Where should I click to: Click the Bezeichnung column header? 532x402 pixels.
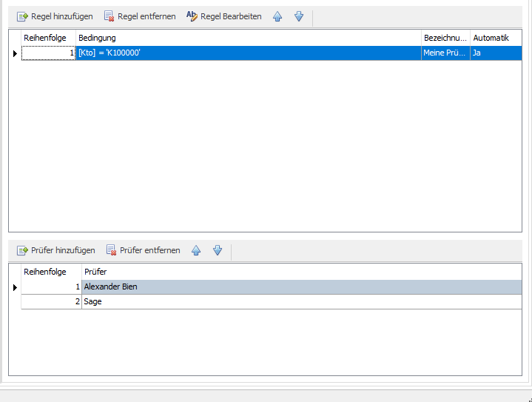click(x=445, y=38)
